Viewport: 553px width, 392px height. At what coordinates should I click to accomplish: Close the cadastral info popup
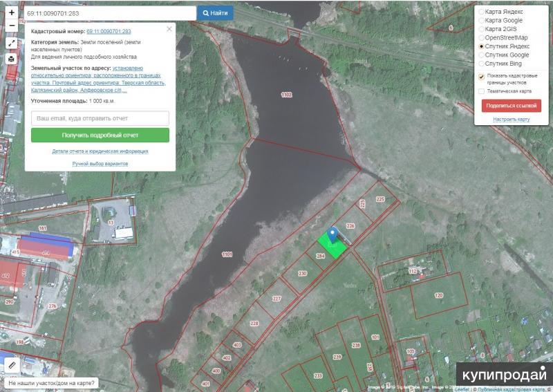pyautogui.click(x=169, y=29)
